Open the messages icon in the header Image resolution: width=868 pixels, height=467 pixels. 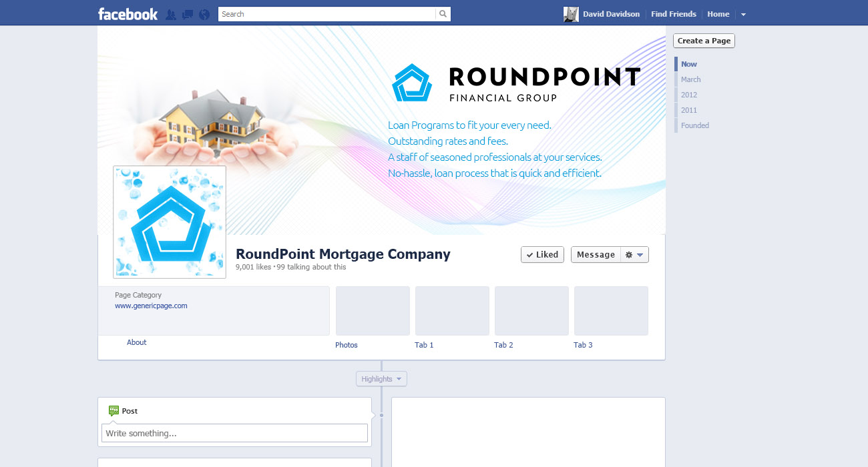[188, 14]
